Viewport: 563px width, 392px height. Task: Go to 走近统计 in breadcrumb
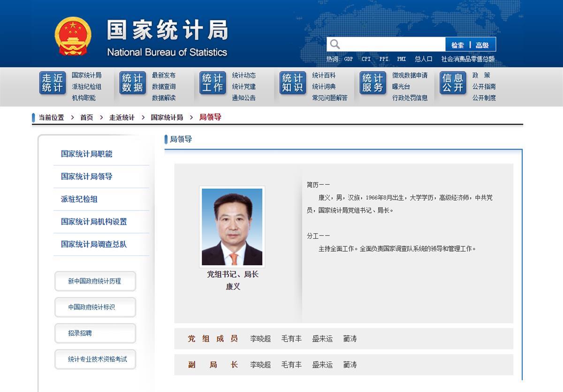point(122,117)
